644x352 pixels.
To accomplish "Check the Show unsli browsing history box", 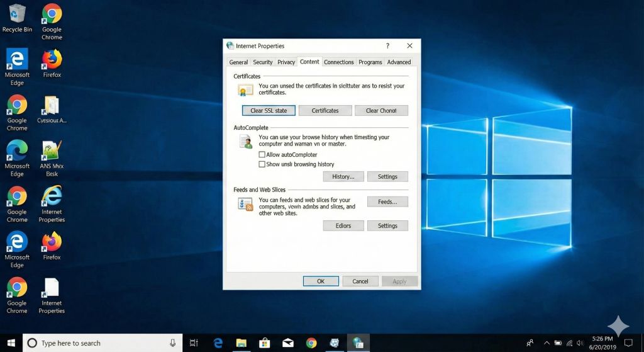I will click(262, 164).
